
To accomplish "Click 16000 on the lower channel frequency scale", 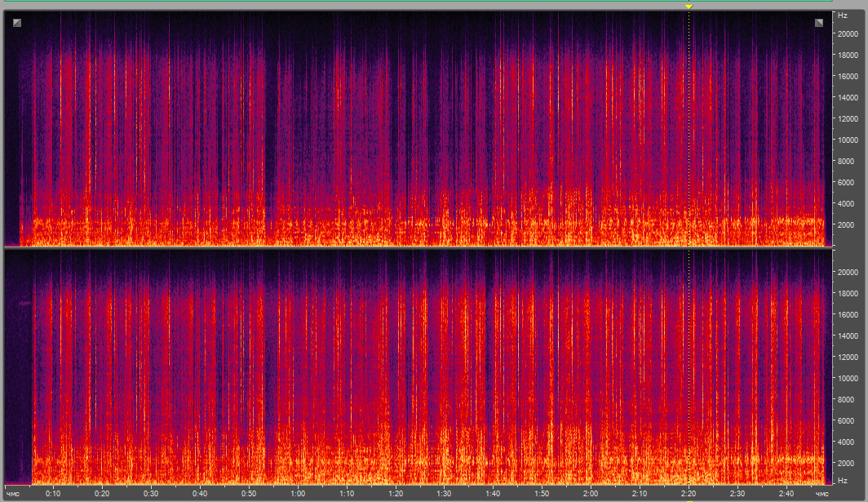I will click(x=848, y=314).
